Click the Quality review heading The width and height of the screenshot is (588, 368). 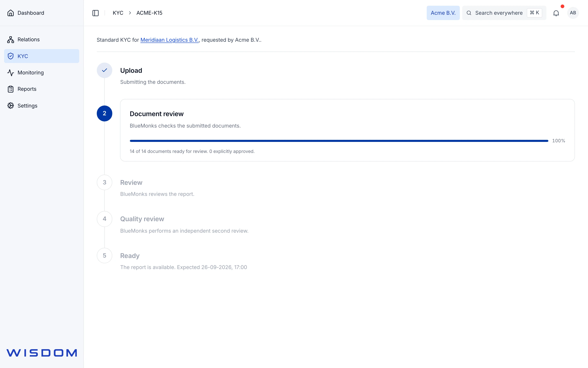142,219
